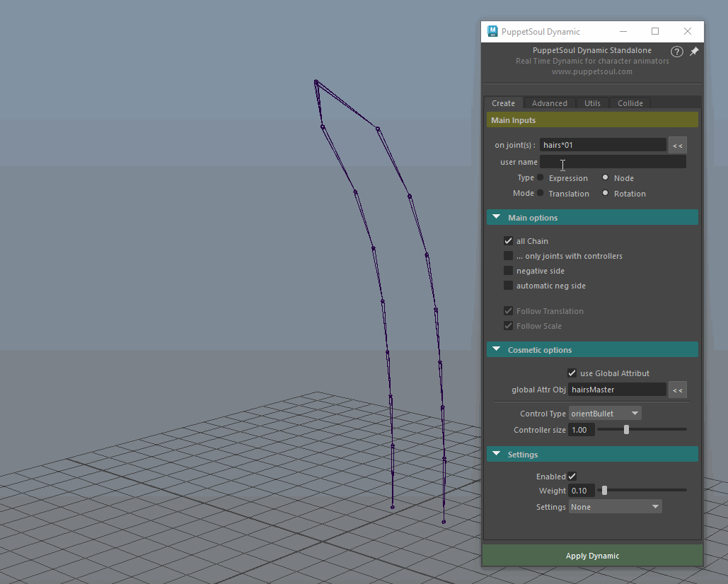728x584 pixels.
Task: Click the Maya app icon in title bar
Action: click(492, 31)
